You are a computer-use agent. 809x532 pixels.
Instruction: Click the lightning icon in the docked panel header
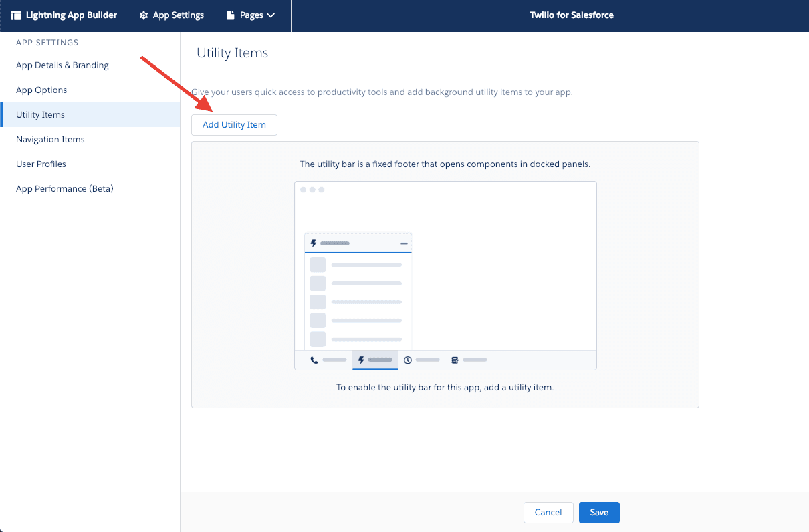[314, 243]
